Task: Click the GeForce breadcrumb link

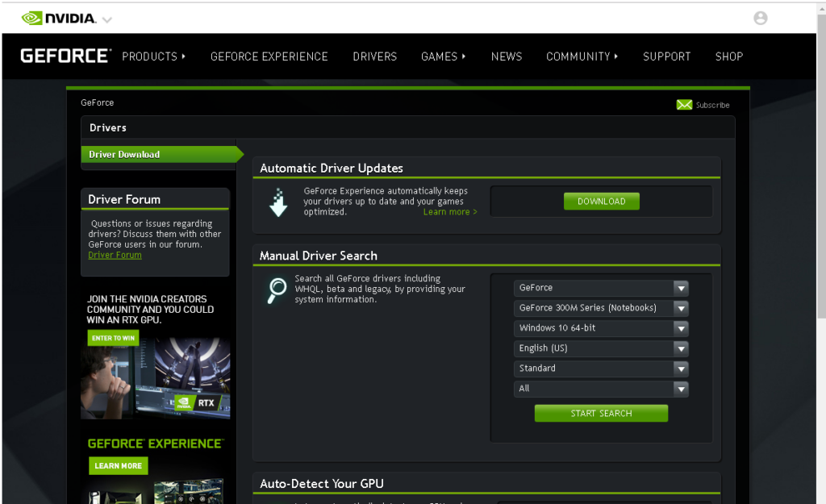Action: (97, 102)
